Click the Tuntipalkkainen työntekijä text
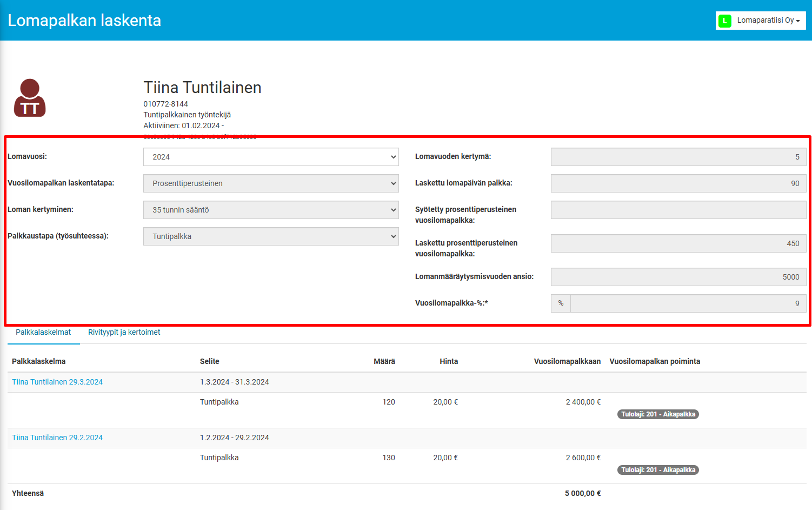Image resolution: width=812 pixels, height=510 pixels. tap(187, 115)
